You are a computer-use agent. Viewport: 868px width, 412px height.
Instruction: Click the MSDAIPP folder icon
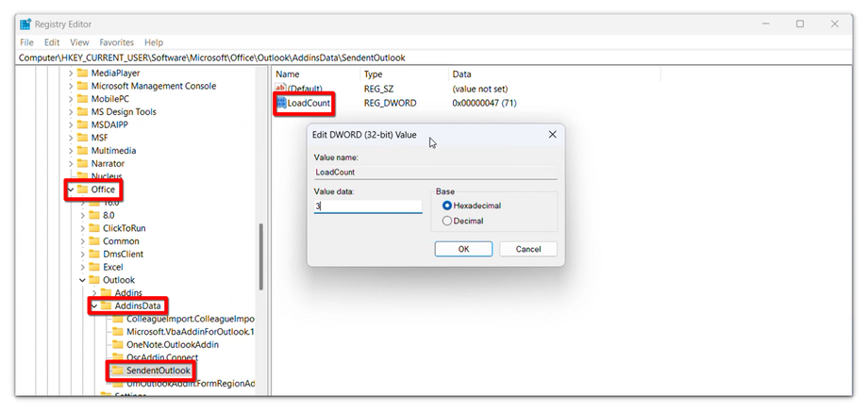tap(82, 125)
